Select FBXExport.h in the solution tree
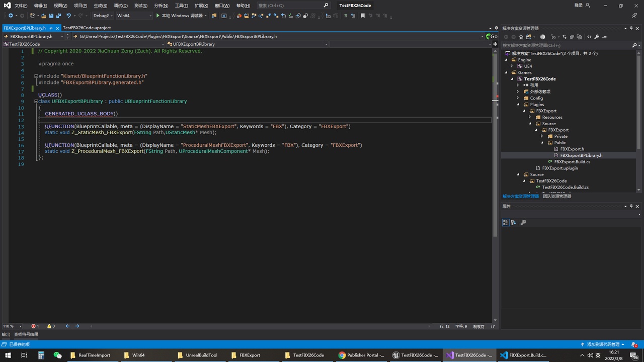 [x=572, y=149]
